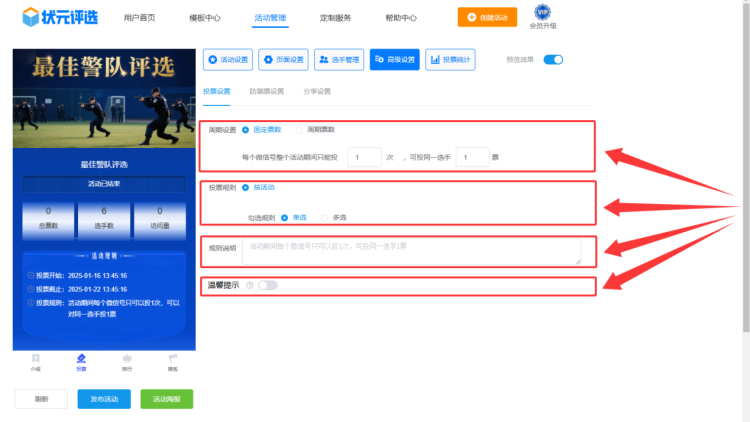Open the 排行 ranking icon in preview
The height and width of the screenshot is (422, 750).
[x=127, y=361]
